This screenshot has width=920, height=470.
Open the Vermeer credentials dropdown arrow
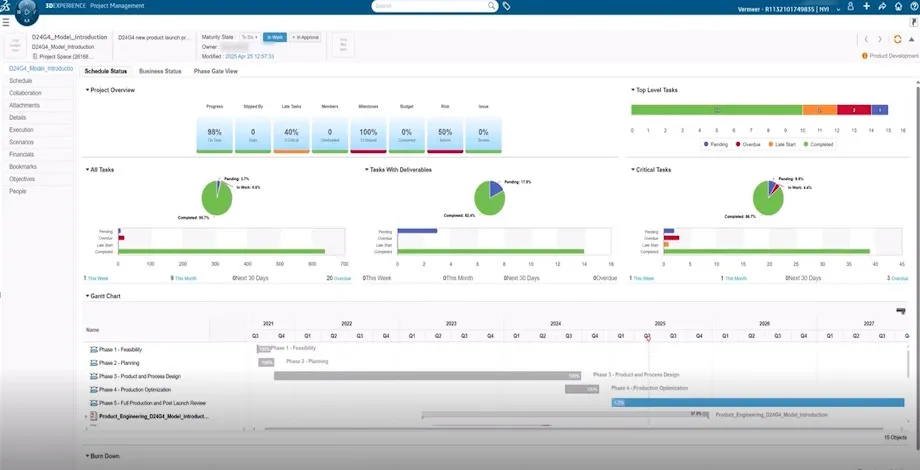pos(838,9)
